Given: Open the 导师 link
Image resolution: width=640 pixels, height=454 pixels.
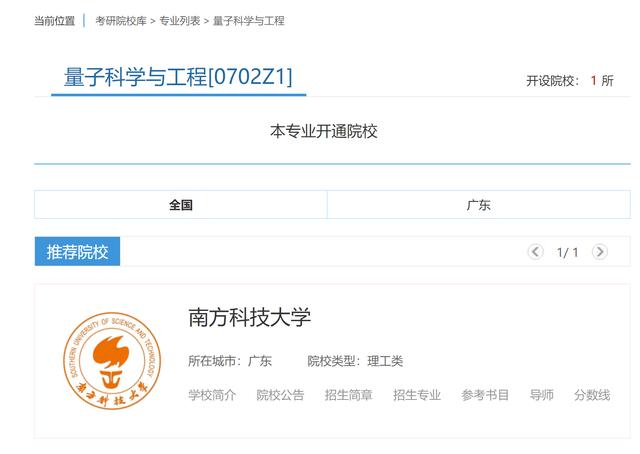Looking at the screenshot, I should click(x=541, y=395).
